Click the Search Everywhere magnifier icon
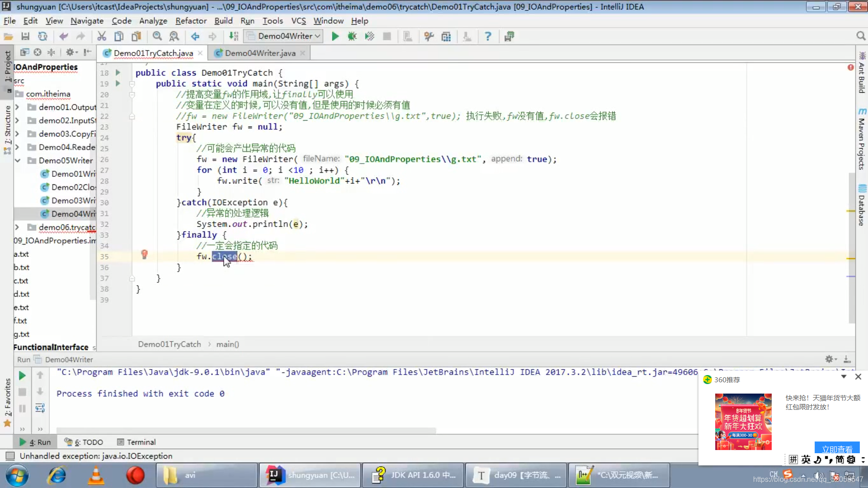 [860, 36]
